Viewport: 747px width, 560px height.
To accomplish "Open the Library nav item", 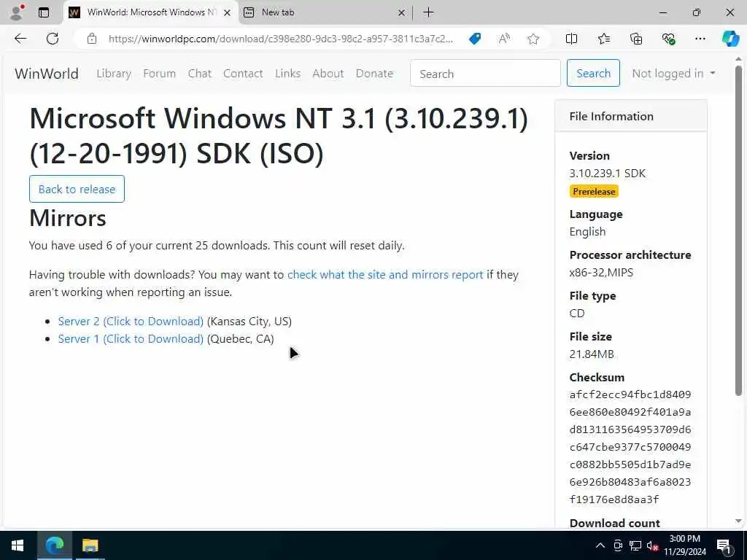I will 114,74.
